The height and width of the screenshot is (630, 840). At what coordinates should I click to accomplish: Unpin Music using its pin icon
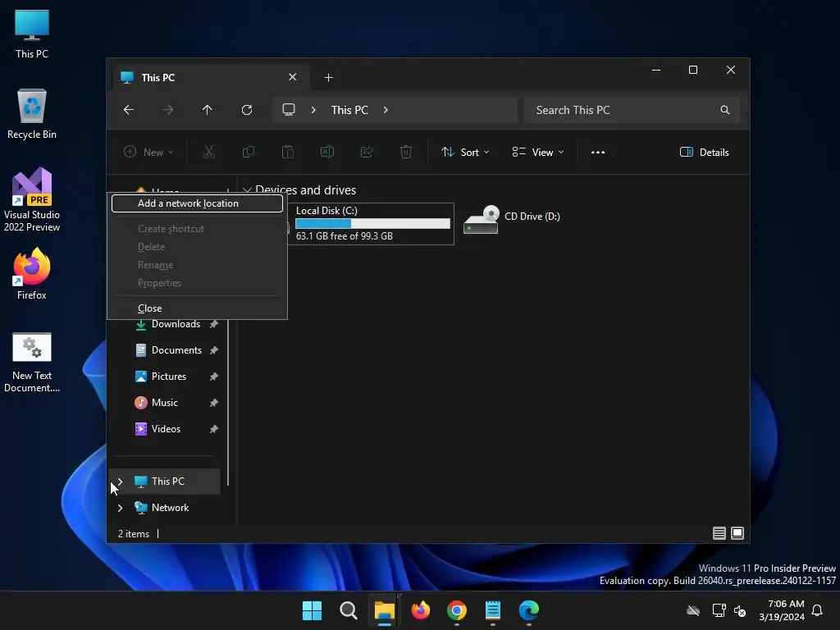point(214,403)
